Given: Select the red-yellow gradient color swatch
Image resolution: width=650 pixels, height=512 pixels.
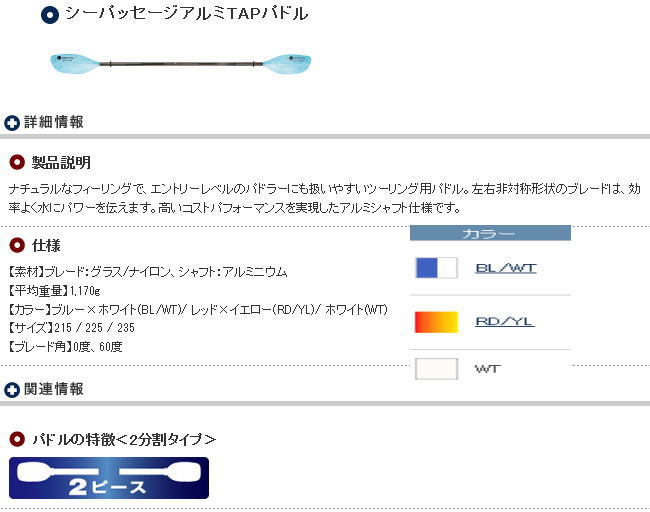Looking at the screenshot, I should click(x=437, y=322).
